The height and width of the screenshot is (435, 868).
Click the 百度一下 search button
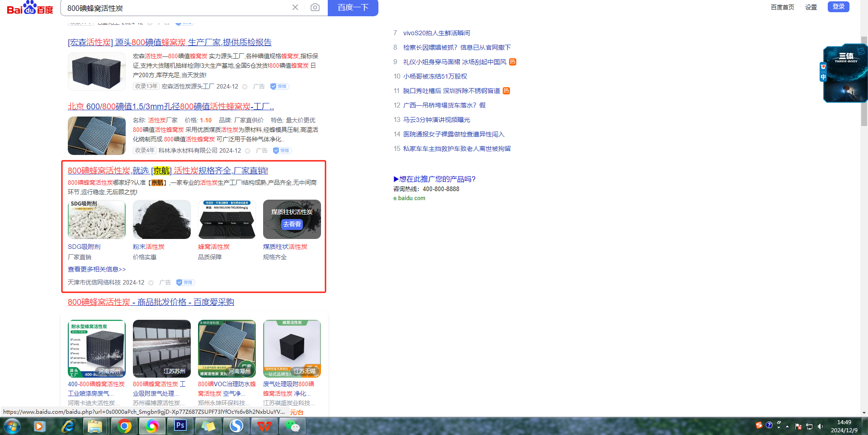(x=353, y=8)
